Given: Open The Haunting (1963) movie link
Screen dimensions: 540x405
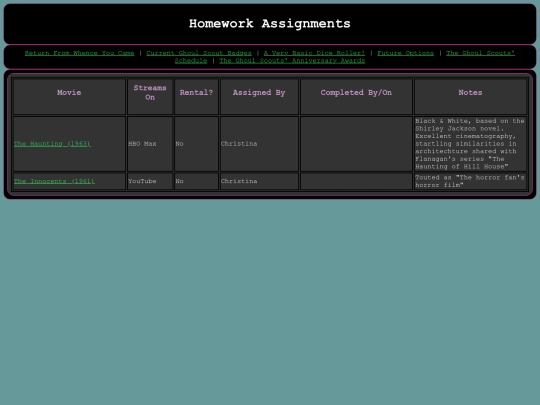Looking at the screenshot, I should coord(52,144).
